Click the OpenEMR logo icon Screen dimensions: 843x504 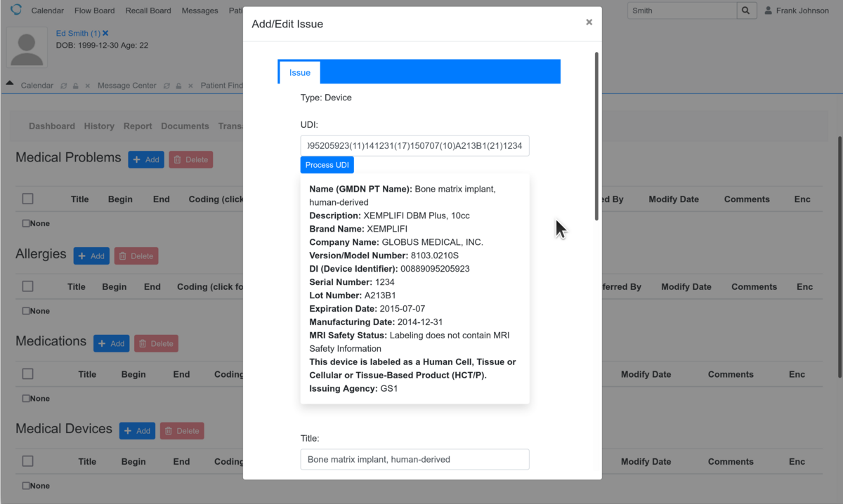[15, 10]
